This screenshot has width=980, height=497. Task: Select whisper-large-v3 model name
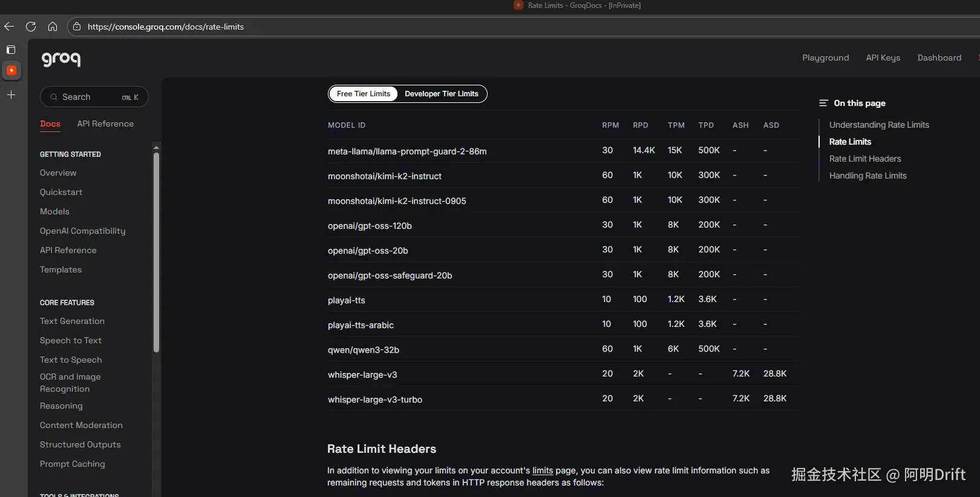362,375
